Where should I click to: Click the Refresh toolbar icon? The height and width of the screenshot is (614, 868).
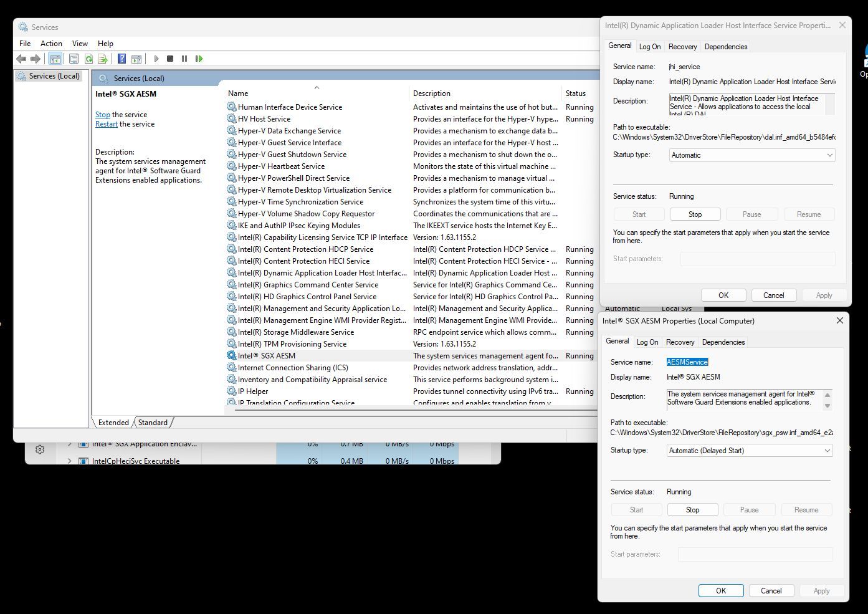[88, 59]
